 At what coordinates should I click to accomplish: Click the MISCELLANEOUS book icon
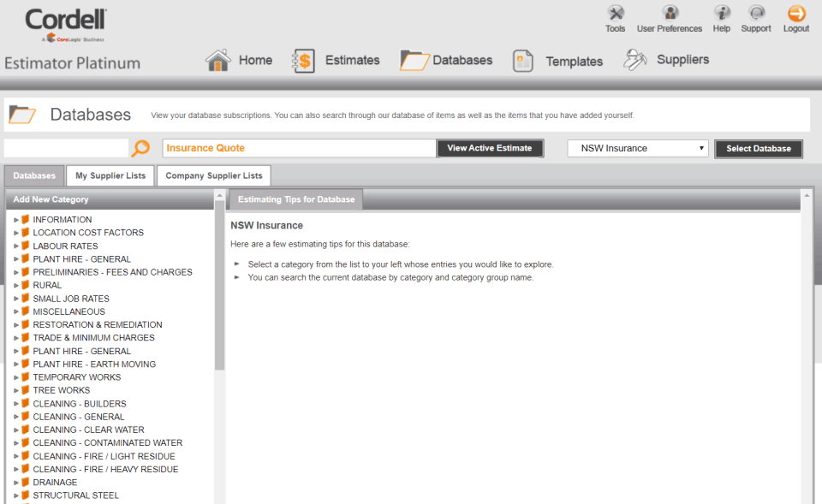25,311
